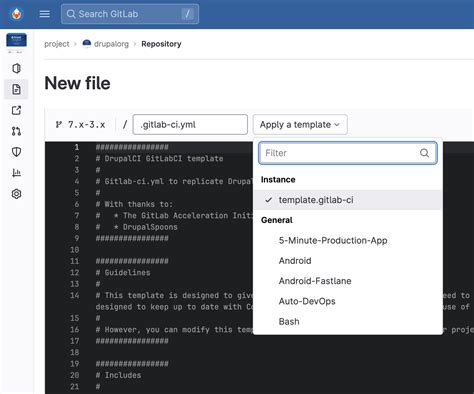The image size is (474, 394).
Task: Click line number 16 in the gutter
Action: click(x=75, y=330)
